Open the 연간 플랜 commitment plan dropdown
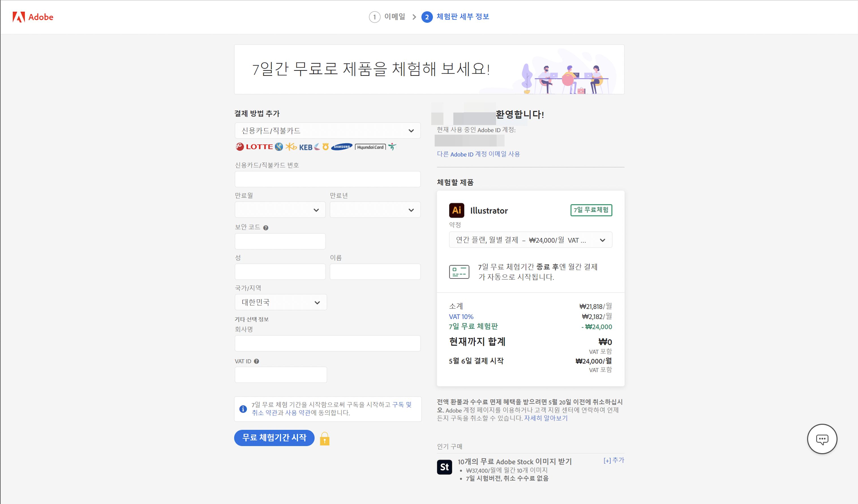This screenshot has width=858, height=504. point(530,240)
